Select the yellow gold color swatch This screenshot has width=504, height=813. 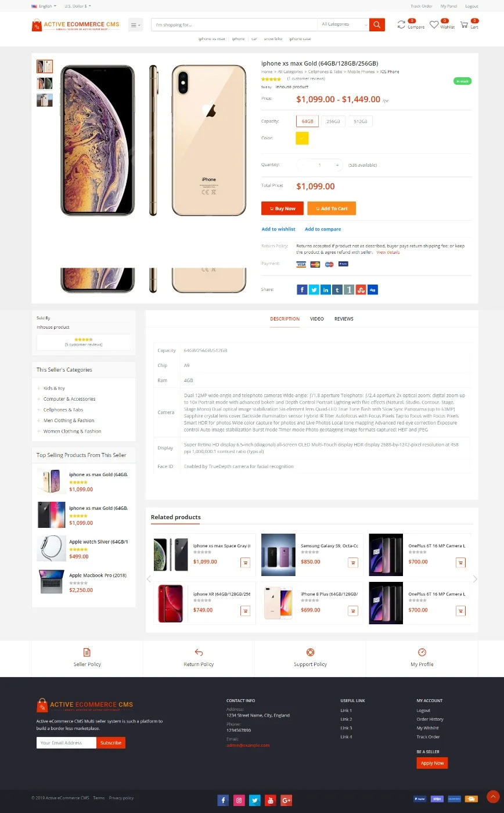[x=302, y=138]
